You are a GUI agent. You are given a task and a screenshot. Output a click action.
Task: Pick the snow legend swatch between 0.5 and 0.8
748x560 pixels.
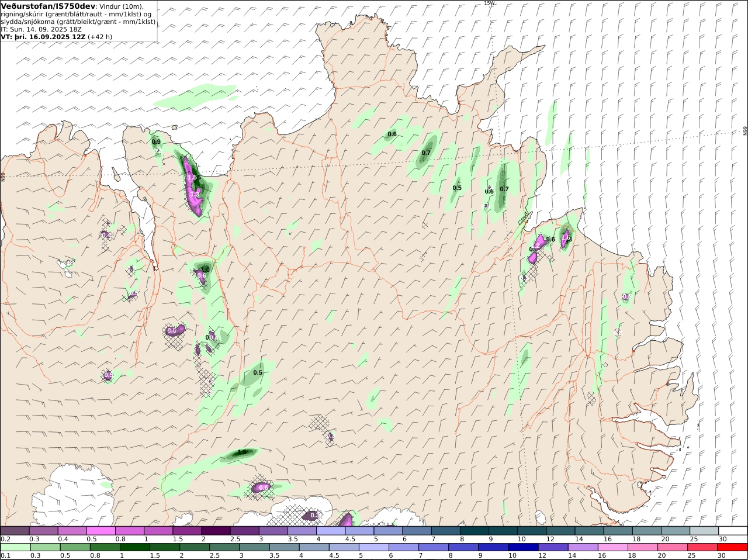point(101,531)
